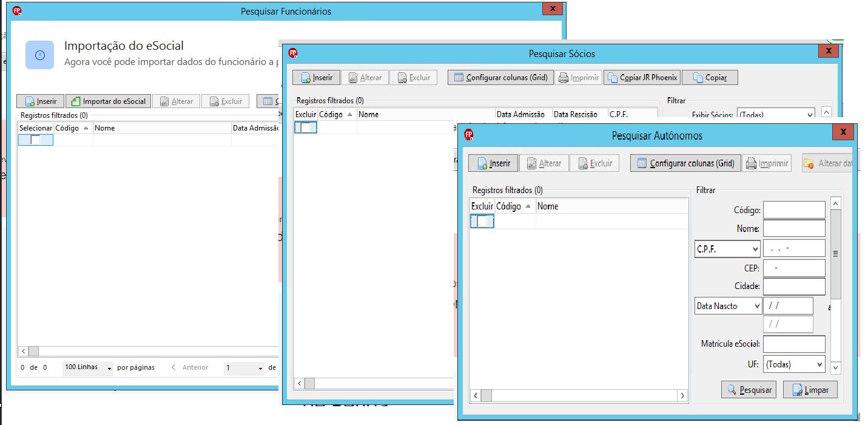Open the Data Nascto date type dropdown
868x425 pixels.
coord(728,306)
